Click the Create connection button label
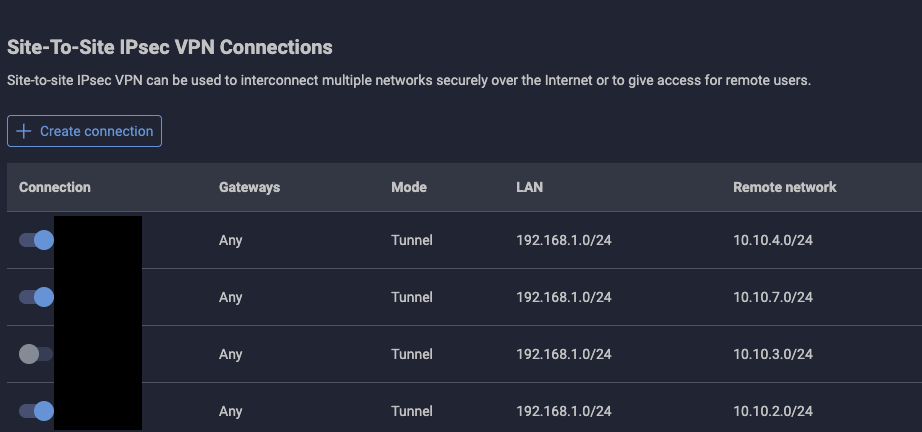The height and width of the screenshot is (432, 922). click(x=96, y=131)
